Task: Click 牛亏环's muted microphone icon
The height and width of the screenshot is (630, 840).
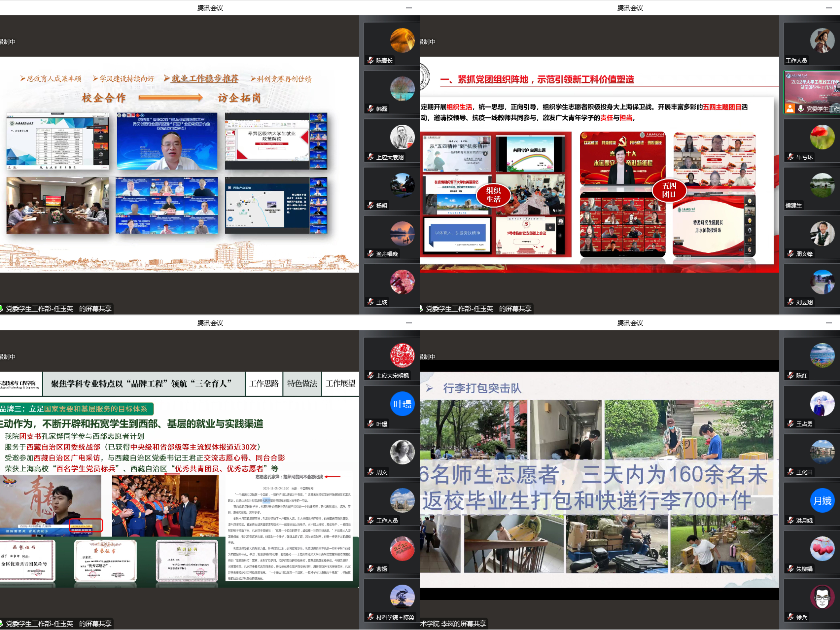Action: (x=790, y=157)
